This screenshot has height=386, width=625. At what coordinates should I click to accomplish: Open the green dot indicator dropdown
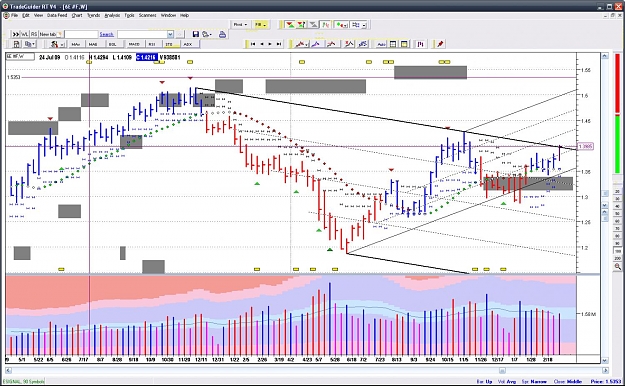pyautogui.click(x=341, y=25)
